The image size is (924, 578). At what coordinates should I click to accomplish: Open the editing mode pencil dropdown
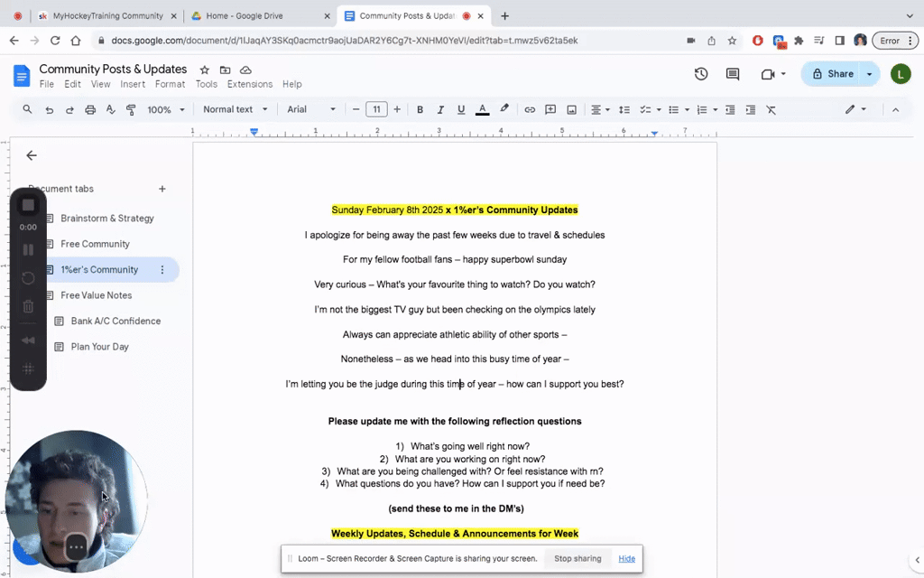click(x=855, y=109)
